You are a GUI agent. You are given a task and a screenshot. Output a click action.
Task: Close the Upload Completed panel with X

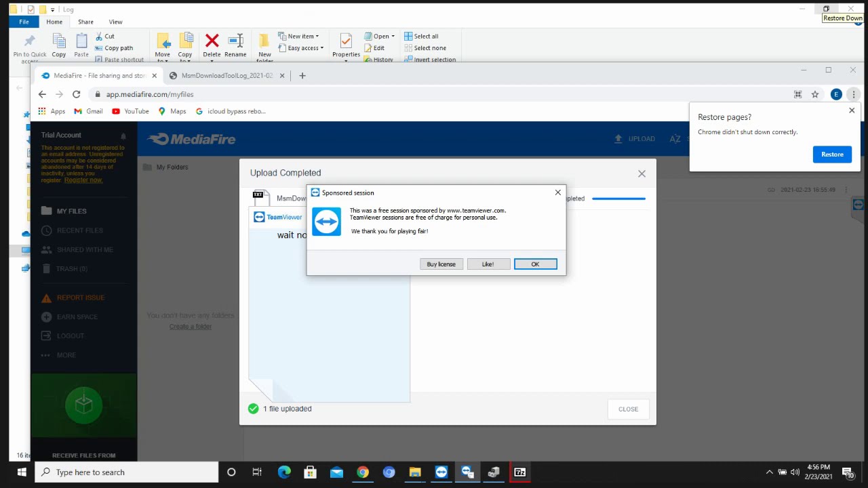[x=642, y=174]
